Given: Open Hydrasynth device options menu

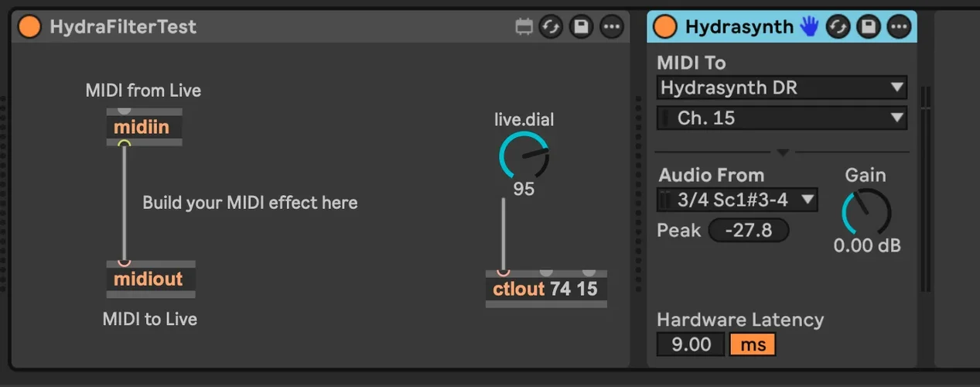Looking at the screenshot, I should 898,27.
